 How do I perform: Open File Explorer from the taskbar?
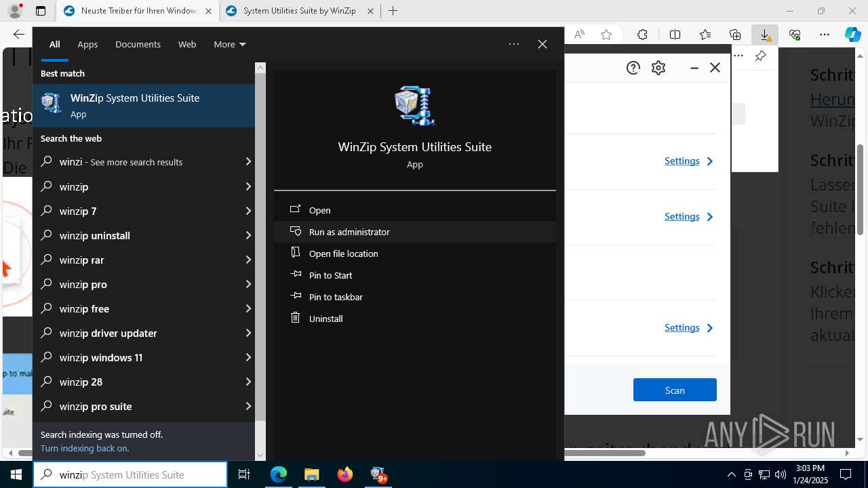click(311, 474)
